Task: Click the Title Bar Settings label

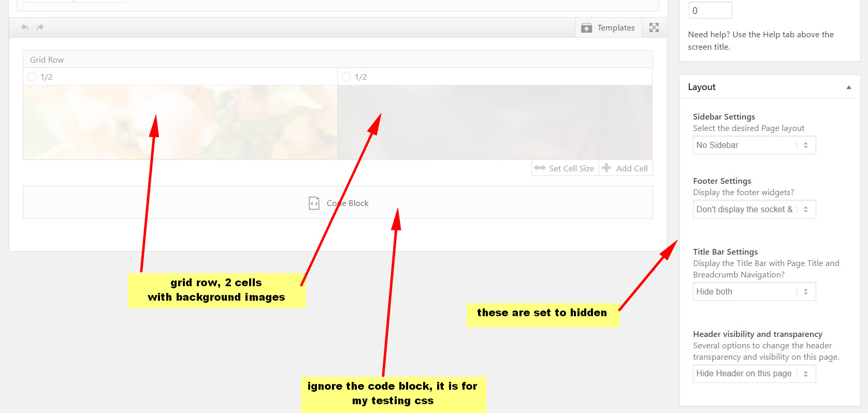Action: pyautogui.click(x=725, y=252)
